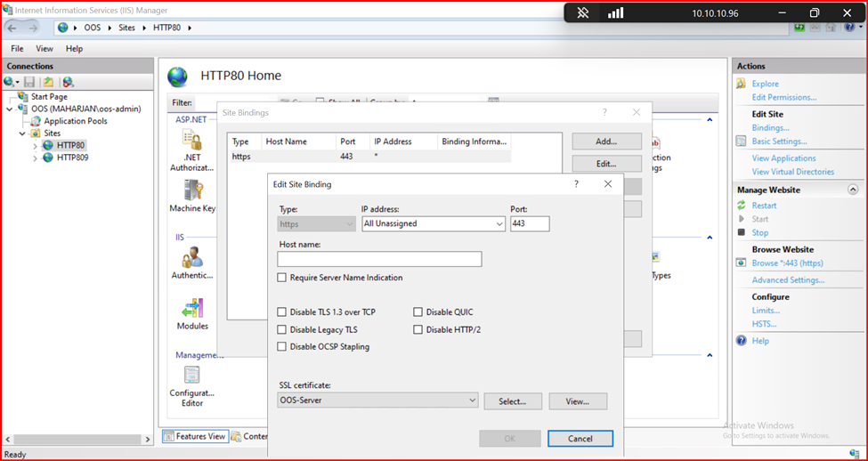Open the Authentication feature icon

point(192,258)
